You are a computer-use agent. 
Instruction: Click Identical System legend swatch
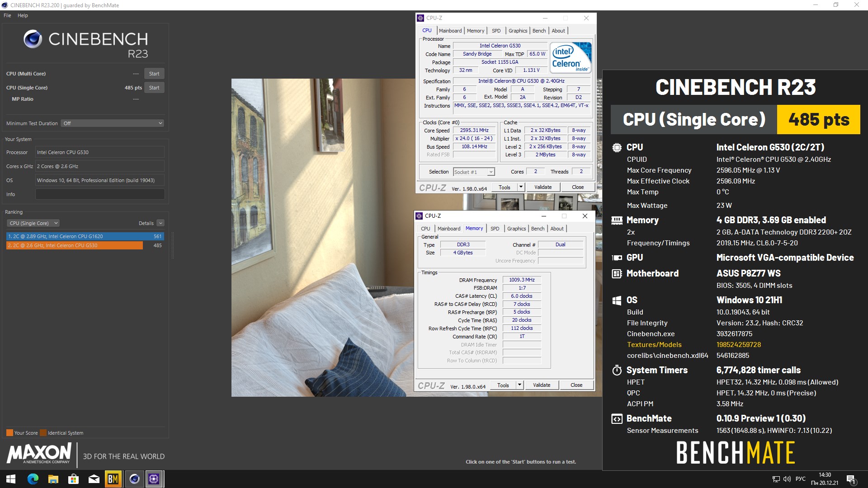43,433
